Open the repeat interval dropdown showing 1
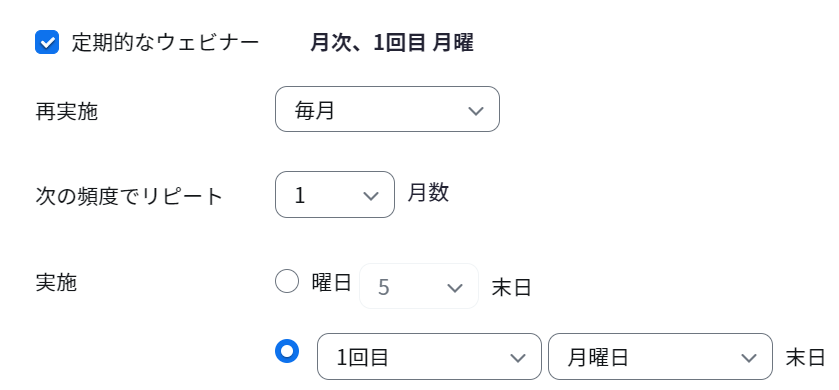This screenshot has height=390, width=839. (335, 195)
